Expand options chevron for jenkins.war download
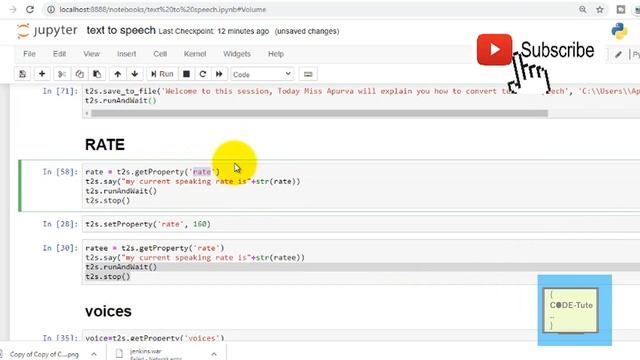 click(214, 354)
